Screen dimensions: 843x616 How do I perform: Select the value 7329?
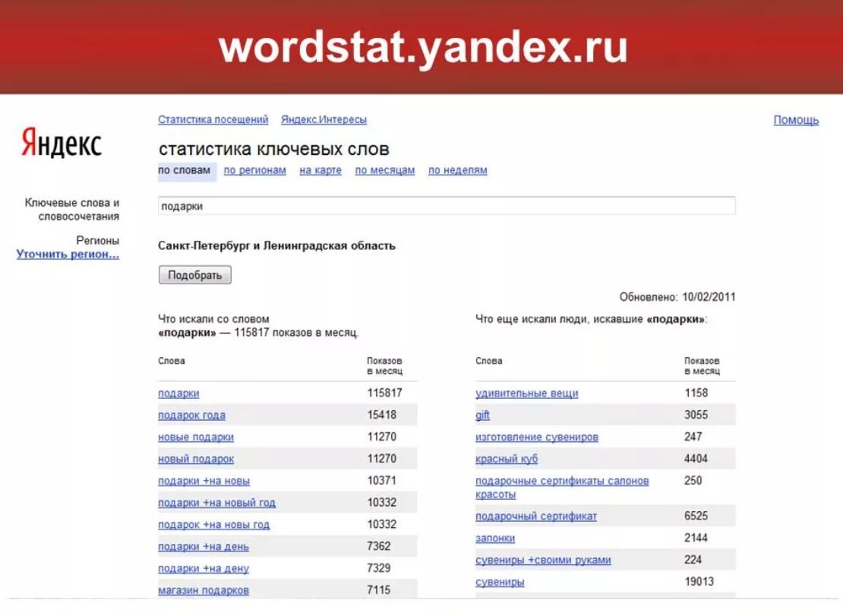378,568
